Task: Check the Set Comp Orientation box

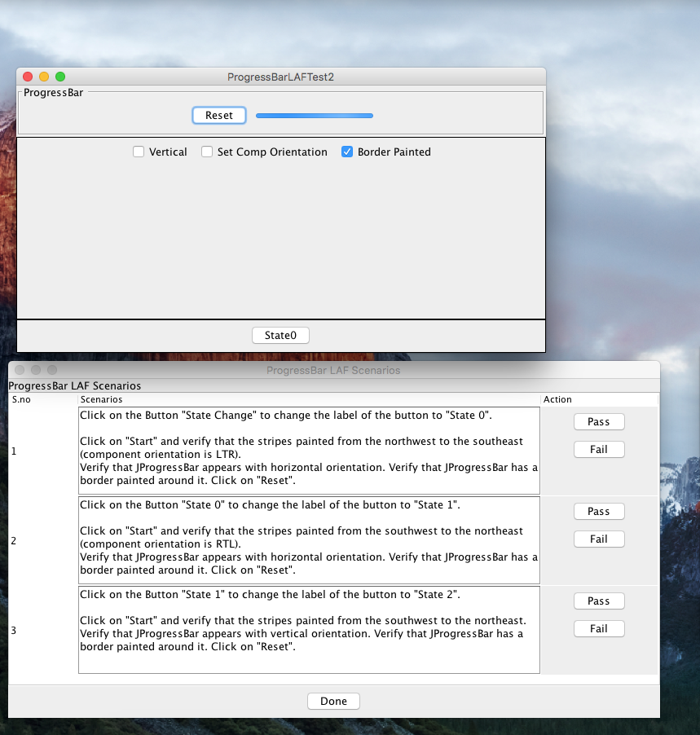Action: (208, 152)
